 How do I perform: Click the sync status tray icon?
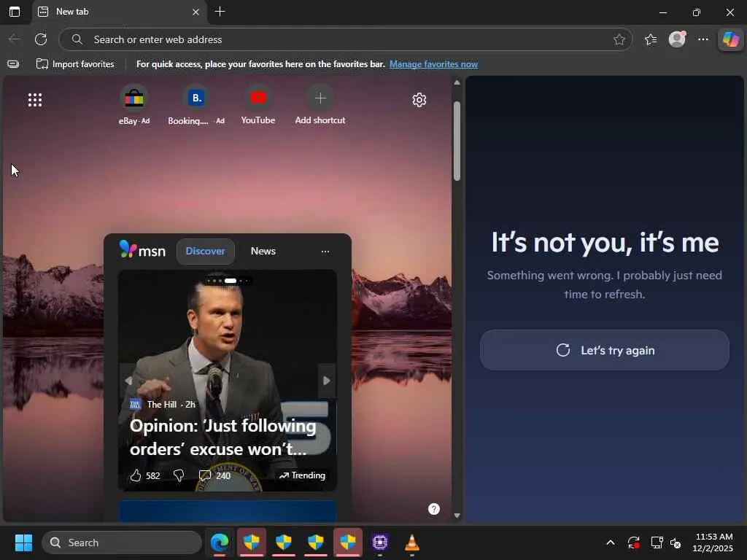(634, 542)
